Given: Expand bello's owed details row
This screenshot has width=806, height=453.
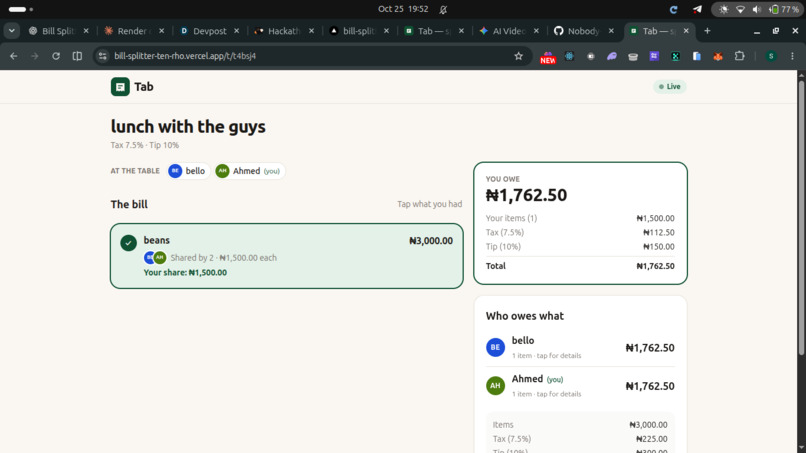Looking at the screenshot, I should pyautogui.click(x=580, y=347).
